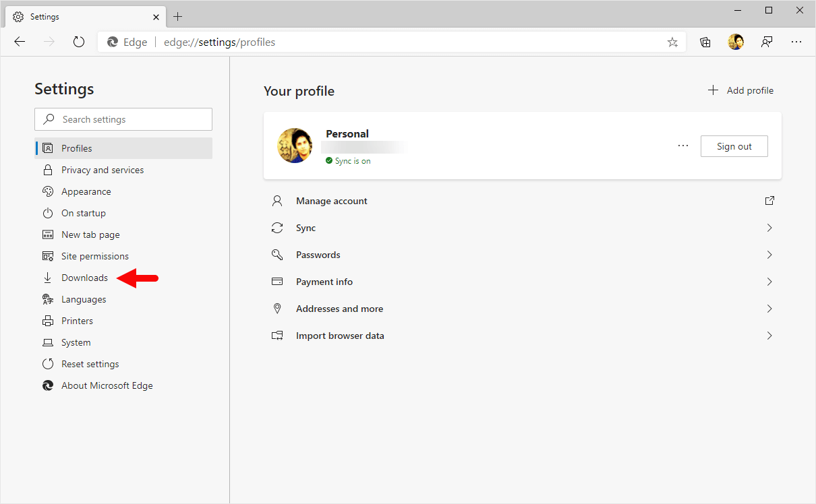Click the Sign out button
This screenshot has height=504, width=816.
(734, 146)
